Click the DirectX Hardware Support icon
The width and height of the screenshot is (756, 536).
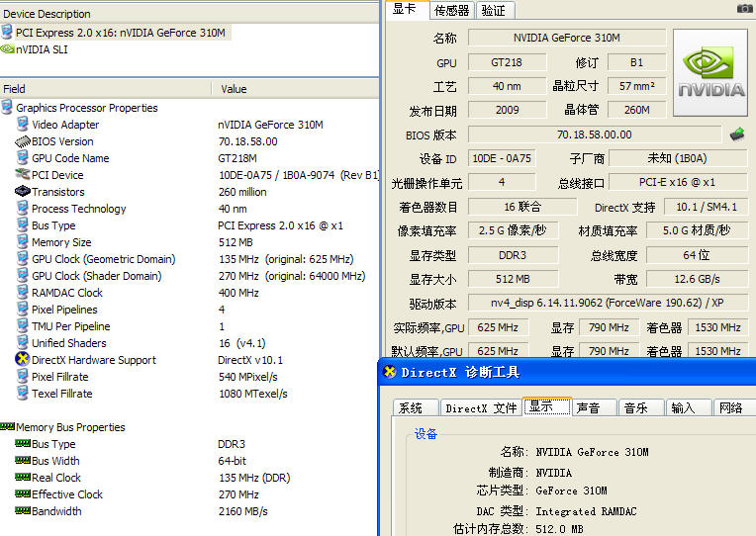(x=22, y=359)
